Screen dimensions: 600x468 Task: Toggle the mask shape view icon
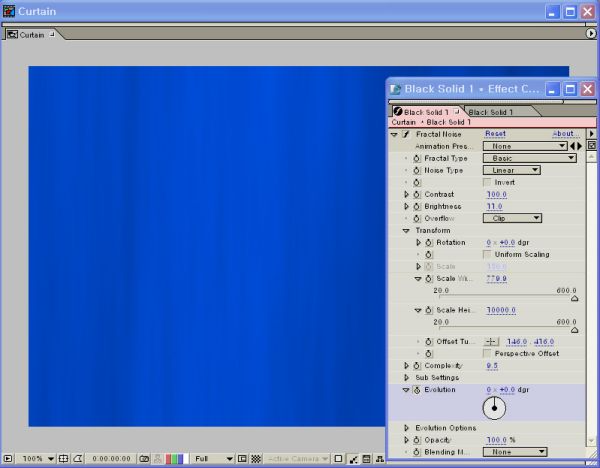[78, 458]
